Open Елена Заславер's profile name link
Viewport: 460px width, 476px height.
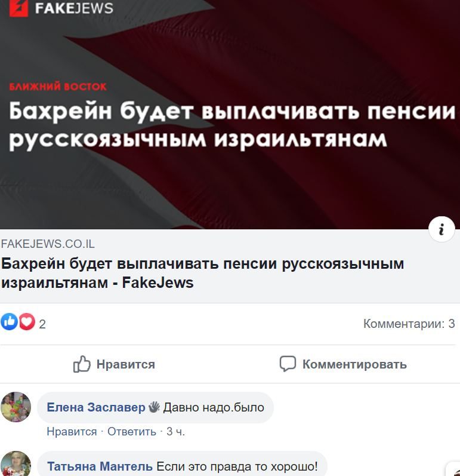click(x=96, y=407)
